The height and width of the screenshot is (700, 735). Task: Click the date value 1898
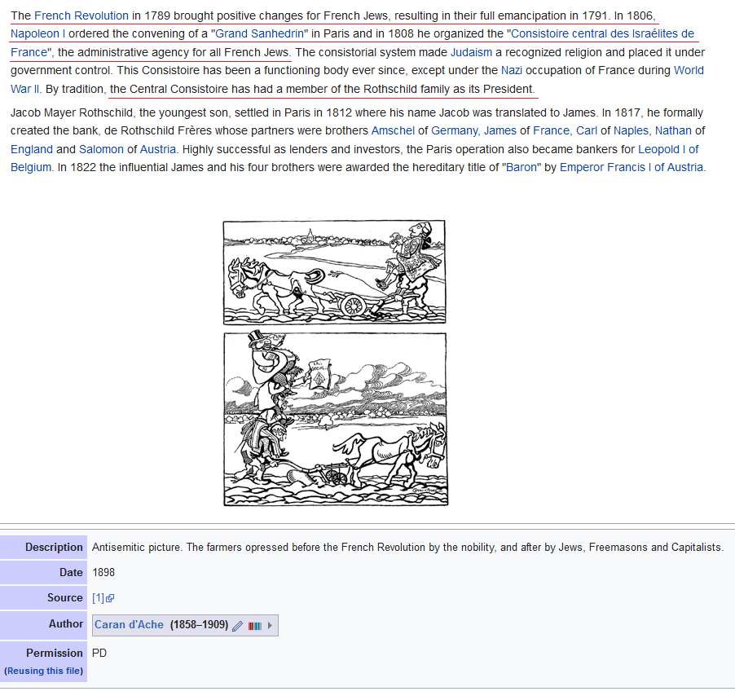(x=103, y=573)
